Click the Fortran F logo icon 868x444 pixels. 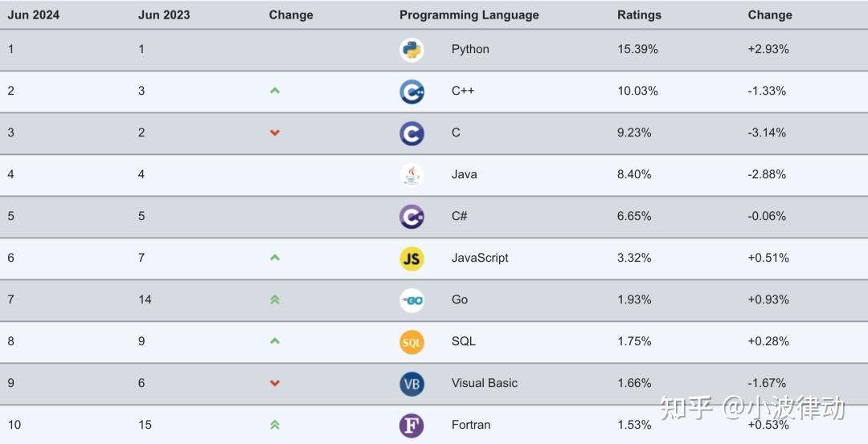411,426
